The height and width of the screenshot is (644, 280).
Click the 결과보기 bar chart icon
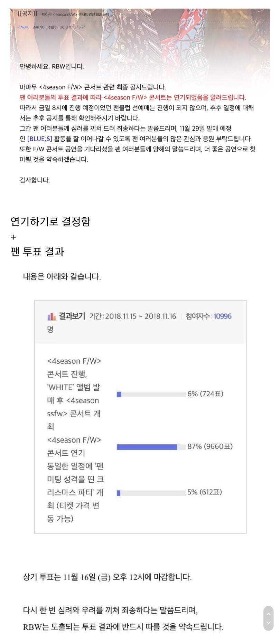tap(52, 316)
